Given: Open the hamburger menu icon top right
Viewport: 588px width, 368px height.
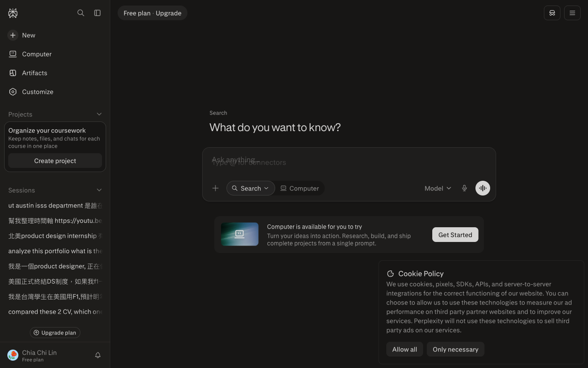Looking at the screenshot, I should pyautogui.click(x=572, y=13).
